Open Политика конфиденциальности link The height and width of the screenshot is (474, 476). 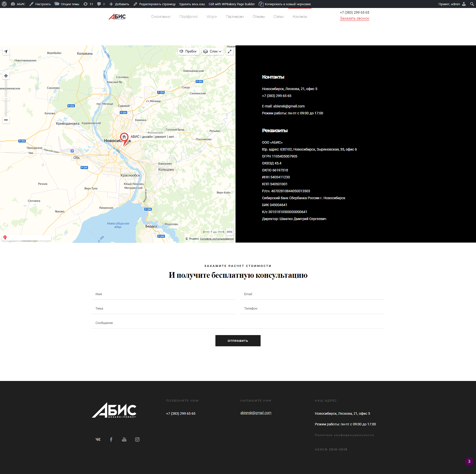[x=344, y=435]
